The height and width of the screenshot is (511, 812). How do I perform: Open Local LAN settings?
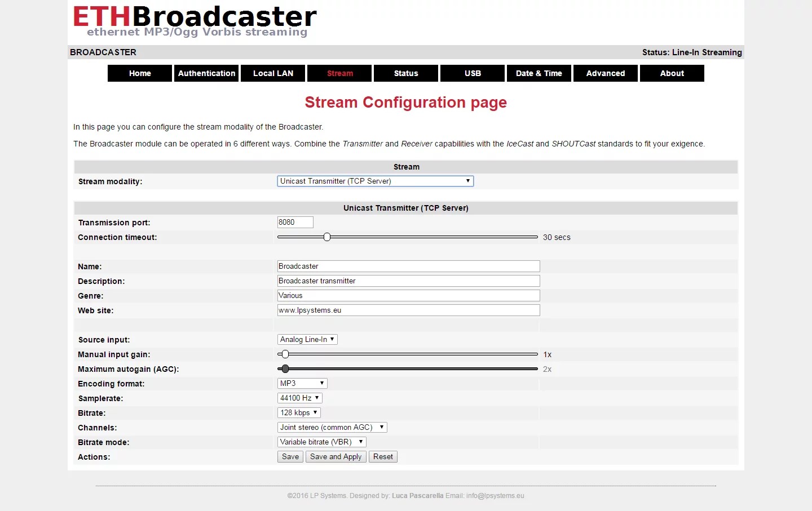click(273, 73)
